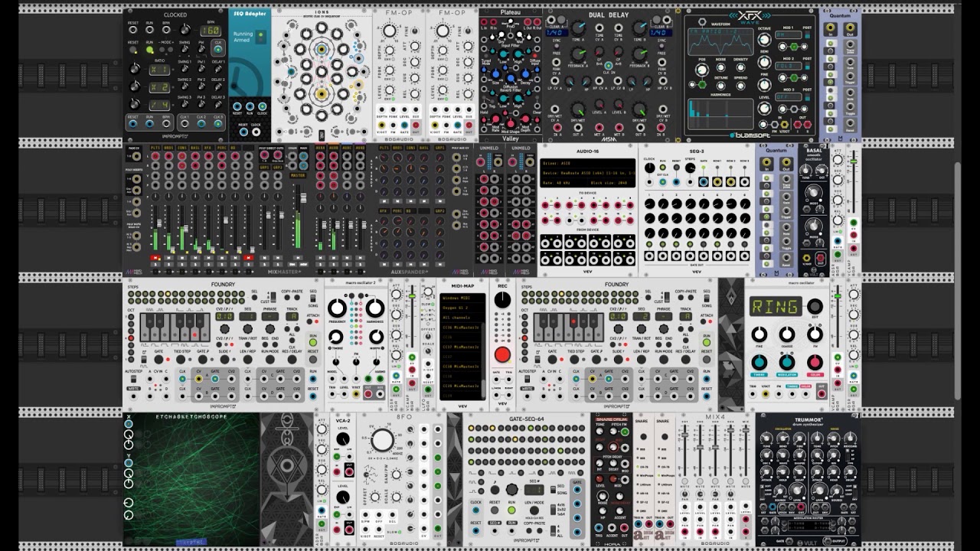Click the STEPS knob on SEQ-3

click(x=691, y=169)
